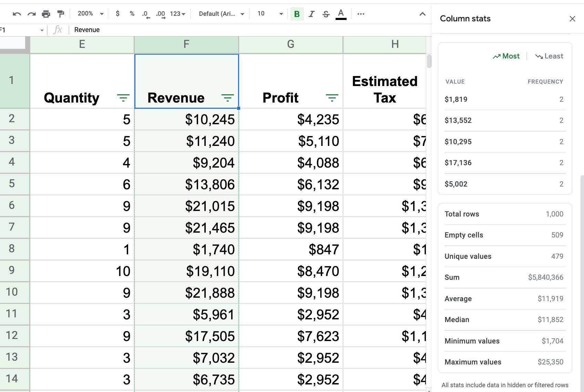Open the text color picker
584x392 pixels.
(340, 14)
